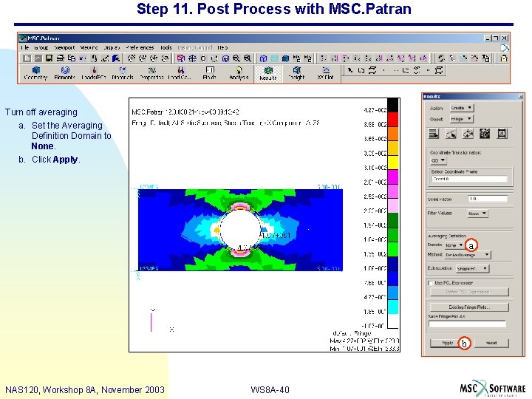Click the Define PCL Expression button
This screenshot has width=532, height=399.
point(469,292)
